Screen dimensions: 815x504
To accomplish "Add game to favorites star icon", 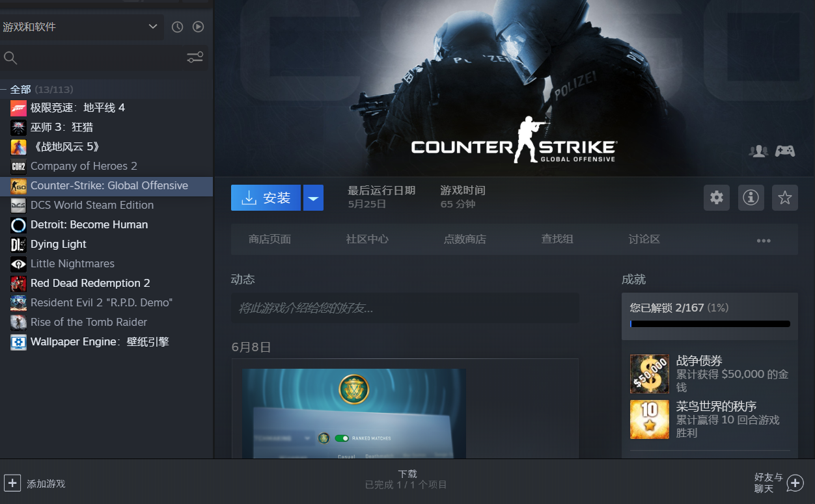I will tap(785, 198).
